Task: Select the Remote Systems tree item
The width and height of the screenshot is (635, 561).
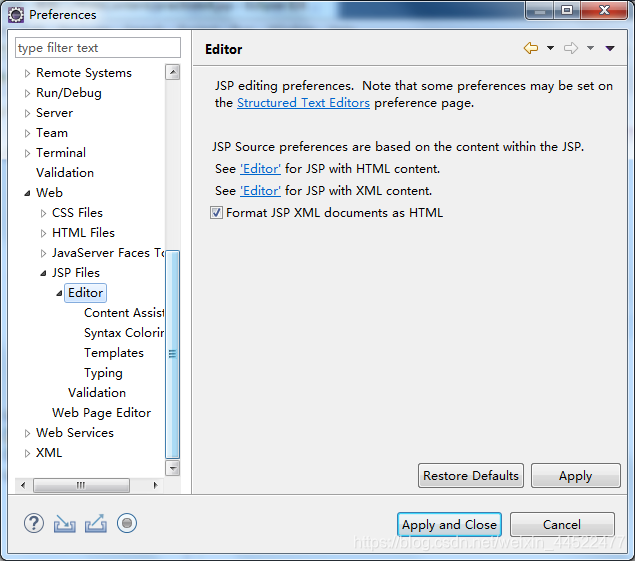Action: pos(84,73)
